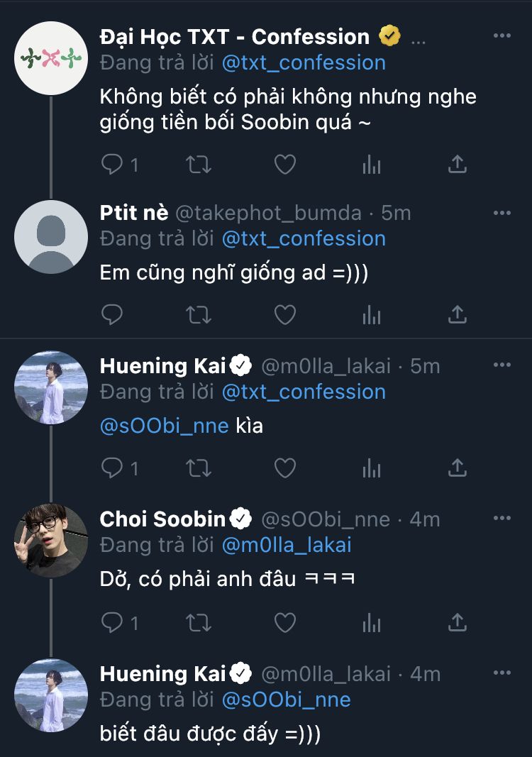Like Ptit nè's reply tweet
Image resolution: width=532 pixels, height=757 pixels.
285,314
